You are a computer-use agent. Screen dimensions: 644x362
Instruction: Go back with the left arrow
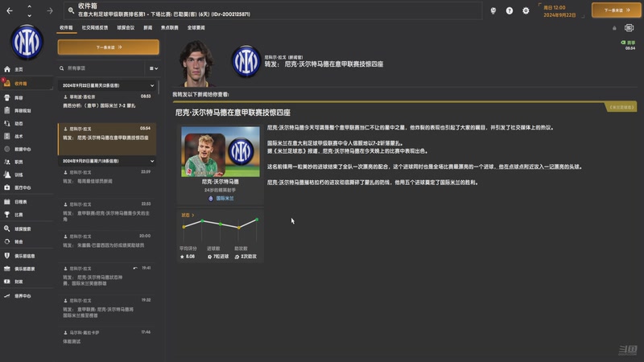(10, 10)
